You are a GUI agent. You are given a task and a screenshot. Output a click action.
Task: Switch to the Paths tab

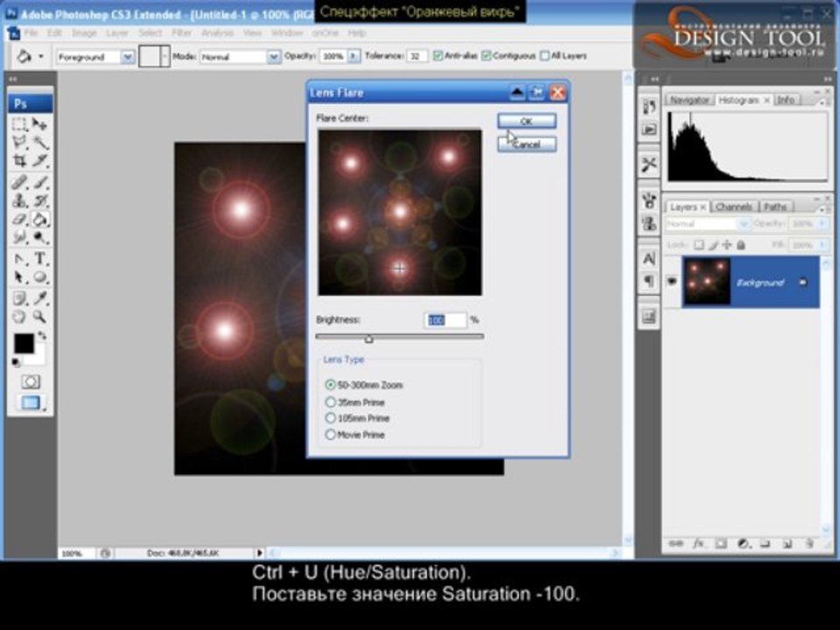(774, 206)
